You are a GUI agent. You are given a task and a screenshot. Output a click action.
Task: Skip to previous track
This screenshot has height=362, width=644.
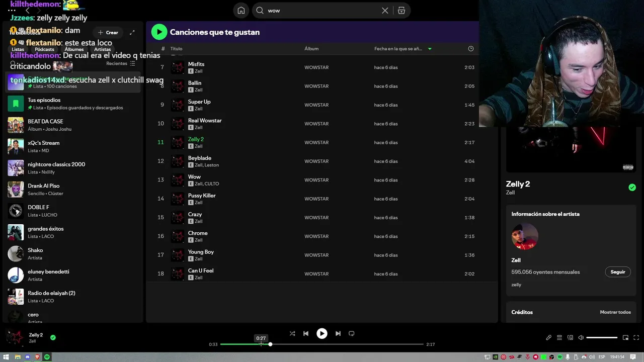pyautogui.click(x=306, y=333)
